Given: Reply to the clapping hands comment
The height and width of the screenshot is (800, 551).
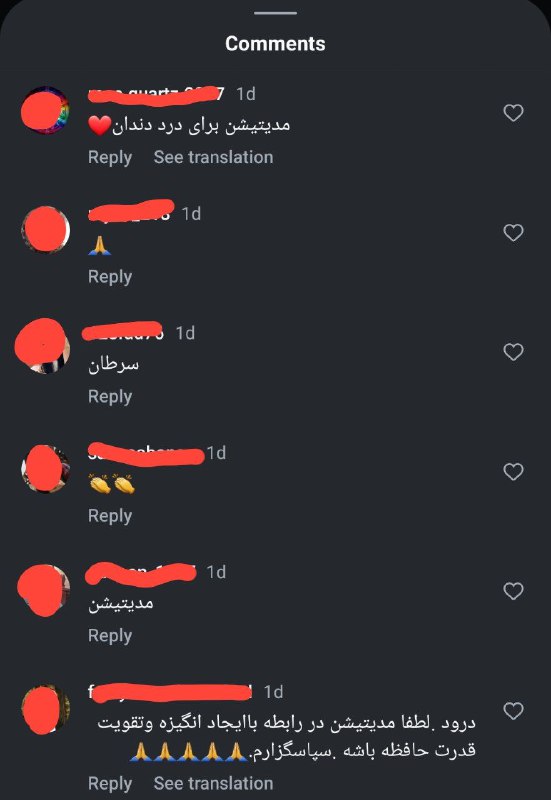Looking at the screenshot, I should click(110, 516).
